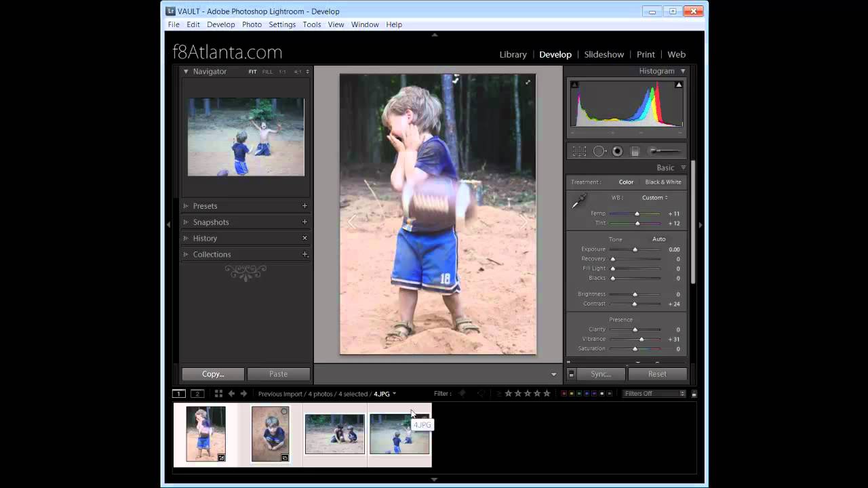
Task: Click the Exposure slider handle
Action: pos(635,249)
